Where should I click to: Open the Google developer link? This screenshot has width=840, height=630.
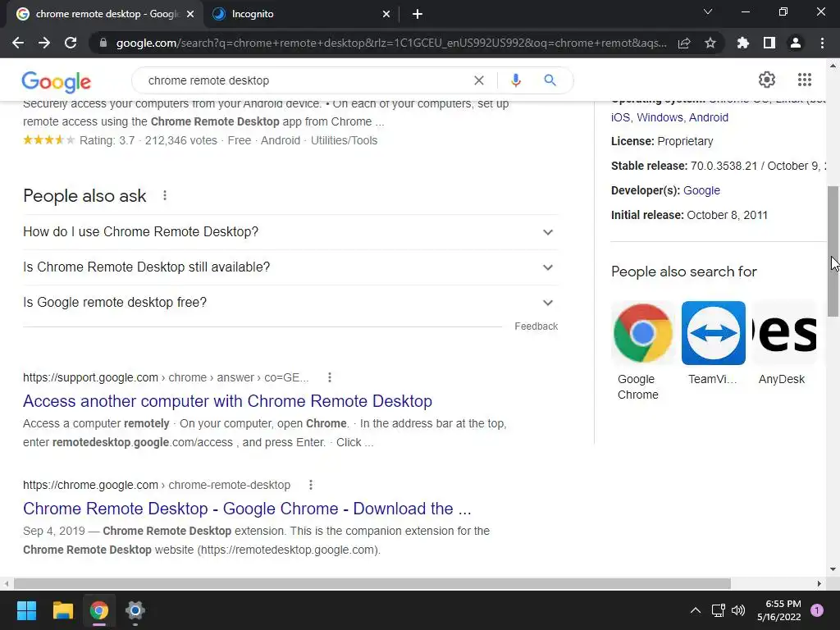coord(702,190)
